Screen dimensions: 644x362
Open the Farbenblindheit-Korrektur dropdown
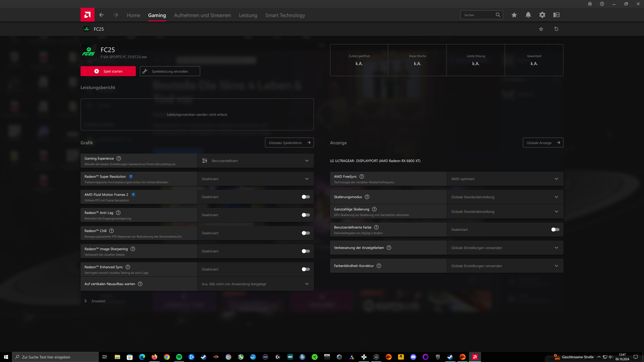point(505,266)
